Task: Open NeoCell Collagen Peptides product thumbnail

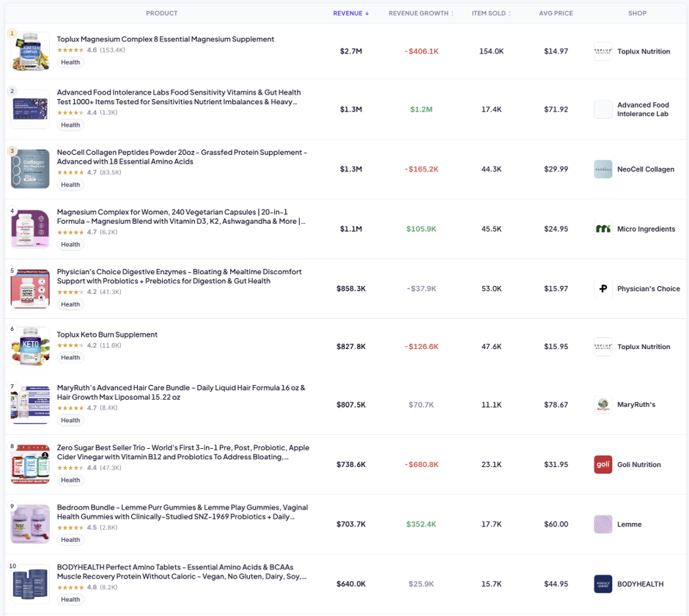Action: click(x=30, y=169)
